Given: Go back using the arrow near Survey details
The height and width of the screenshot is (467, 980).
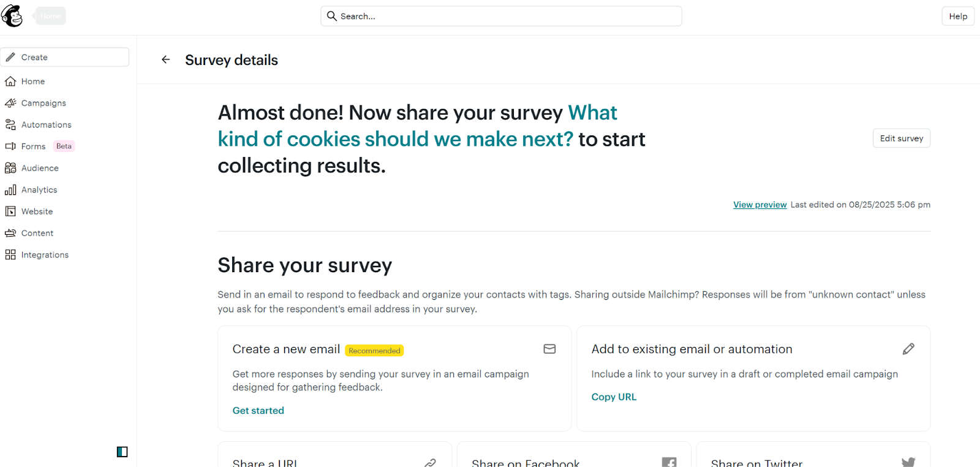Looking at the screenshot, I should tap(165, 59).
